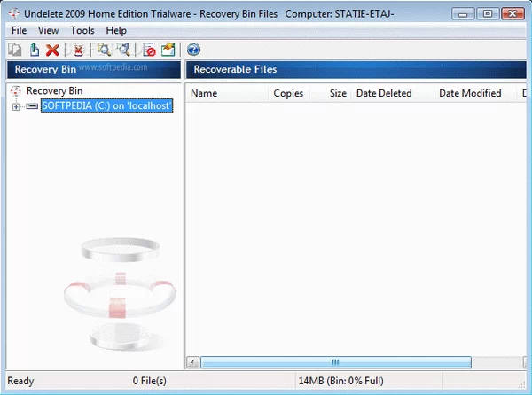This screenshot has height=395, width=532.
Task: Click the empty recovery bin icon
Action: 78,50
